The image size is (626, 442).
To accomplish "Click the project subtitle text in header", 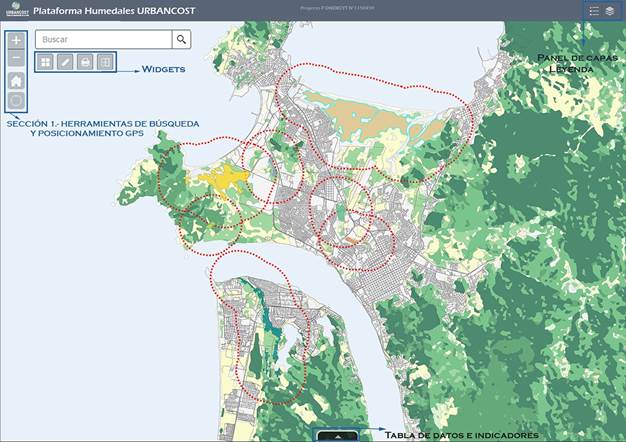I will point(337,8).
